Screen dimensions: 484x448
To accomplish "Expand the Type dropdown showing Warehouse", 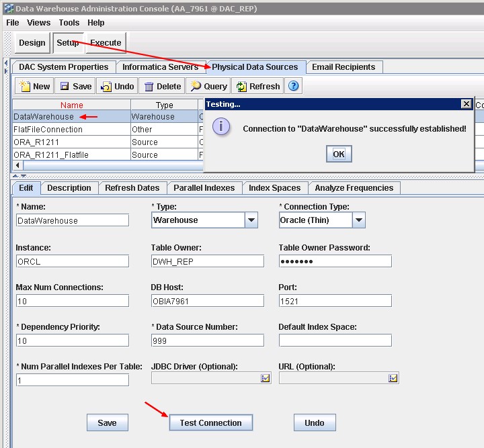I will (x=251, y=220).
